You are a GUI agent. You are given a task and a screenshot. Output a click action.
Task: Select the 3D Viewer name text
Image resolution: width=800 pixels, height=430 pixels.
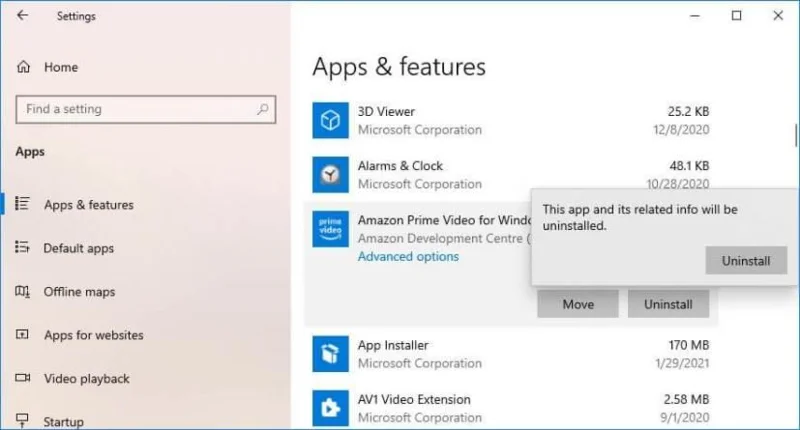[x=386, y=111]
